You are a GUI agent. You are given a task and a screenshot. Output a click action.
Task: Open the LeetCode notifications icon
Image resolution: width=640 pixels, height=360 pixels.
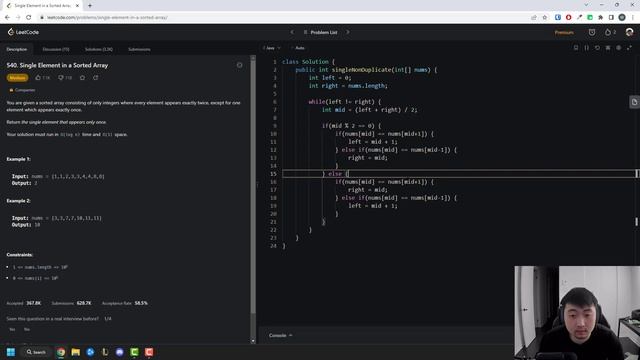coord(592,32)
